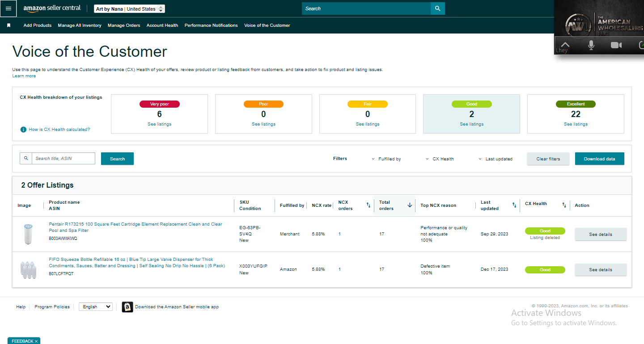See listings under Poor
644x344 pixels.
point(263,124)
